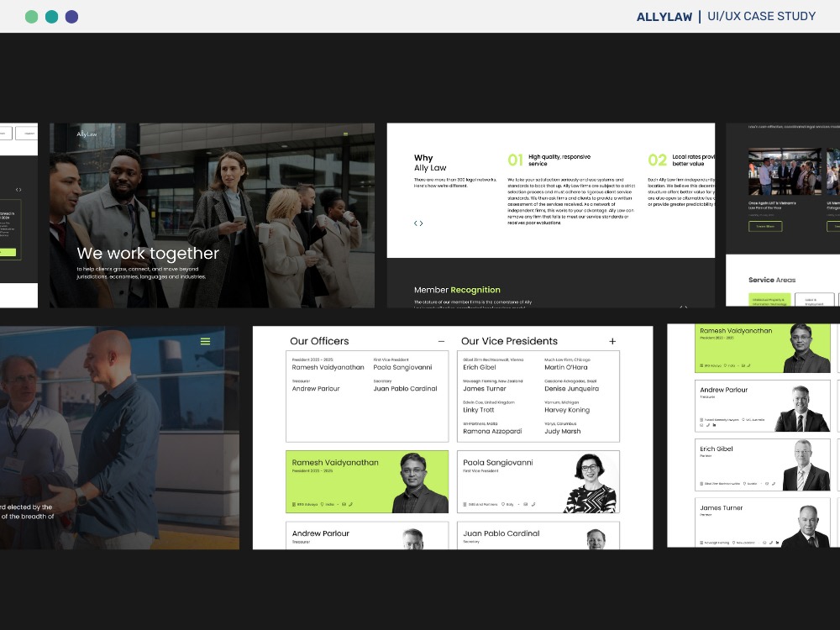
Task: Click phone icon on Paola Sangiovanni card
Action: click(x=533, y=504)
